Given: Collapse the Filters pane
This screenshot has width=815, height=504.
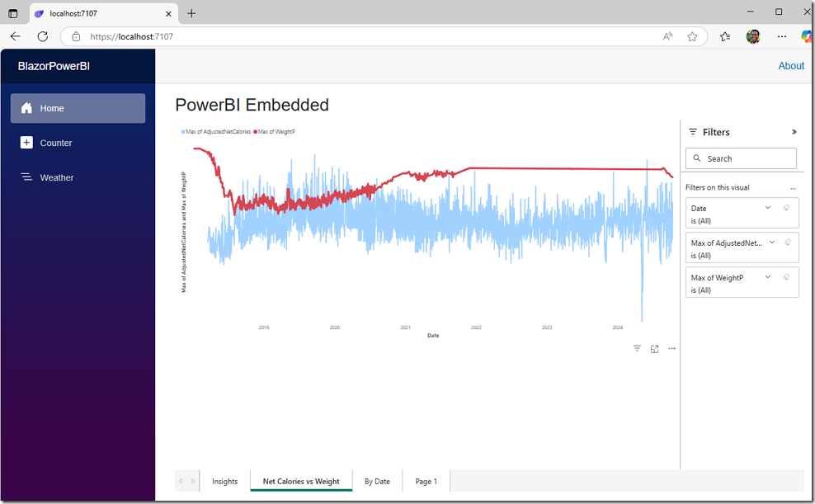Looking at the screenshot, I should point(794,132).
